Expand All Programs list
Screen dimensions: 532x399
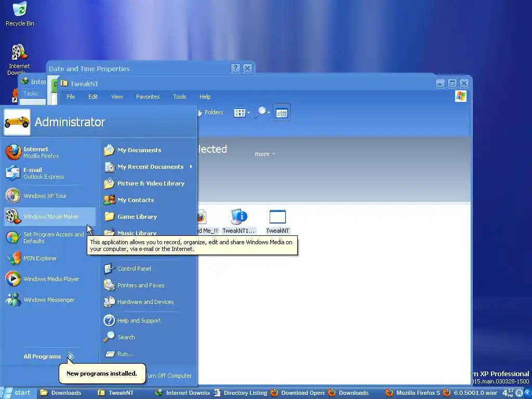tap(49, 356)
